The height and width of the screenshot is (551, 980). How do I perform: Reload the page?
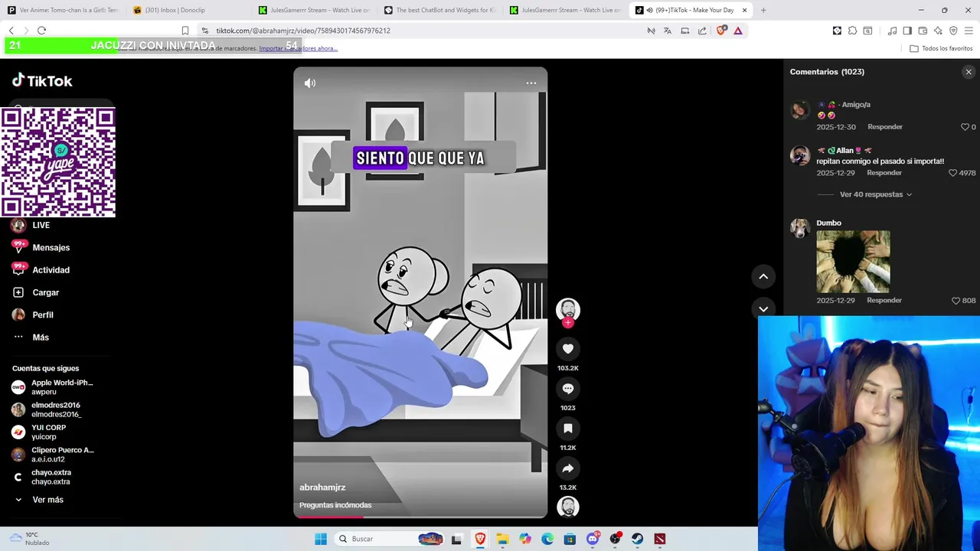point(41,31)
